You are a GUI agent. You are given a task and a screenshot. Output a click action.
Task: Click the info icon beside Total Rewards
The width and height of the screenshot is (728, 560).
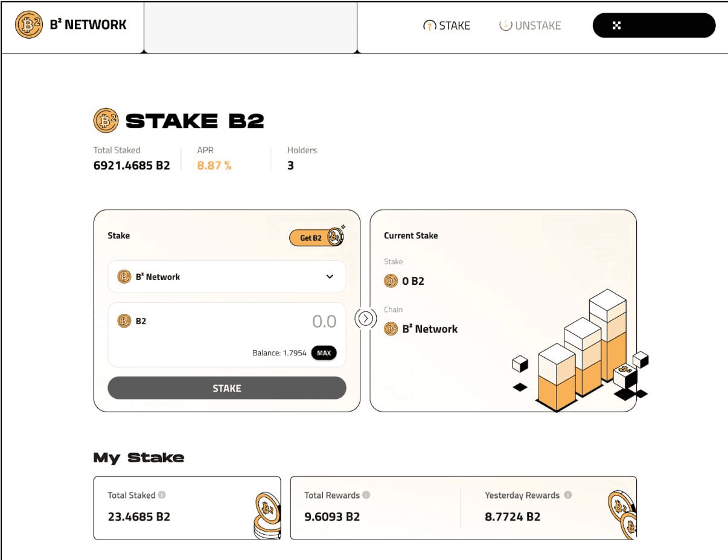coord(366,495)
